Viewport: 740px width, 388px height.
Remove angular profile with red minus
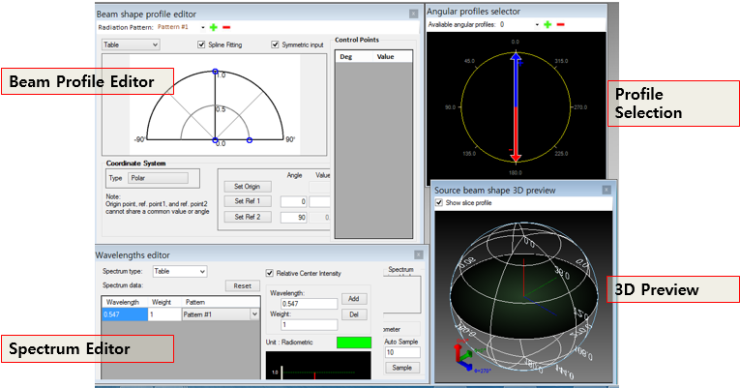tap(561, 25)
